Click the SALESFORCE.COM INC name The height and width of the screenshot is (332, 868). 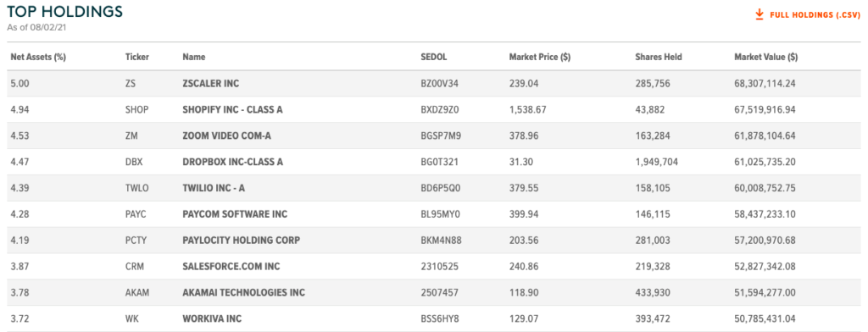(x=231, y=267)
